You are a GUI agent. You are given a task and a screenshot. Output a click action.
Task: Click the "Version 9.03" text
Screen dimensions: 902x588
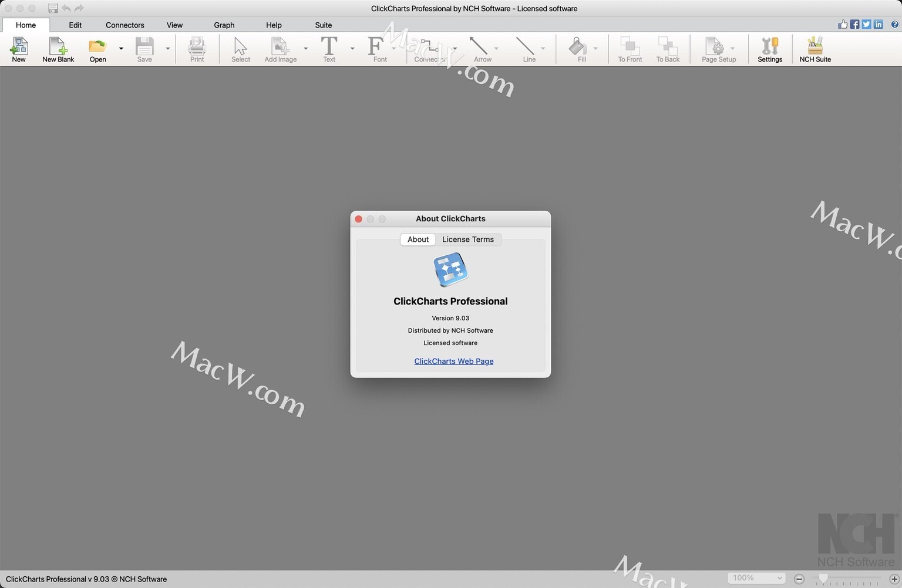click(450, 318)
